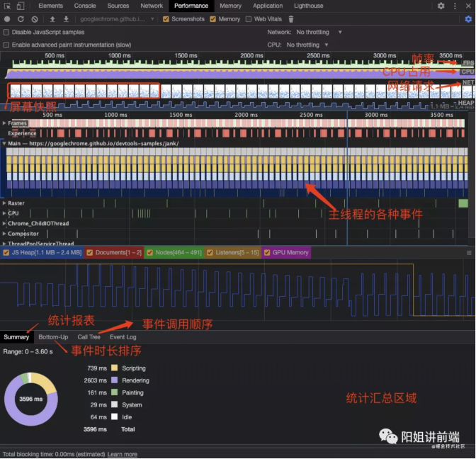Switch to the Sources tab

[x=118, y=6]
